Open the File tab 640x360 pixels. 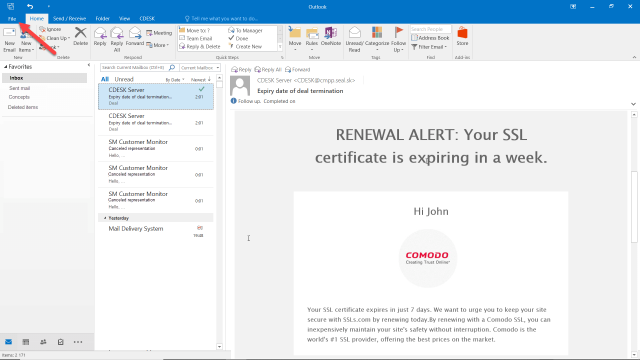pyautogui.click(x=12, y=18)
